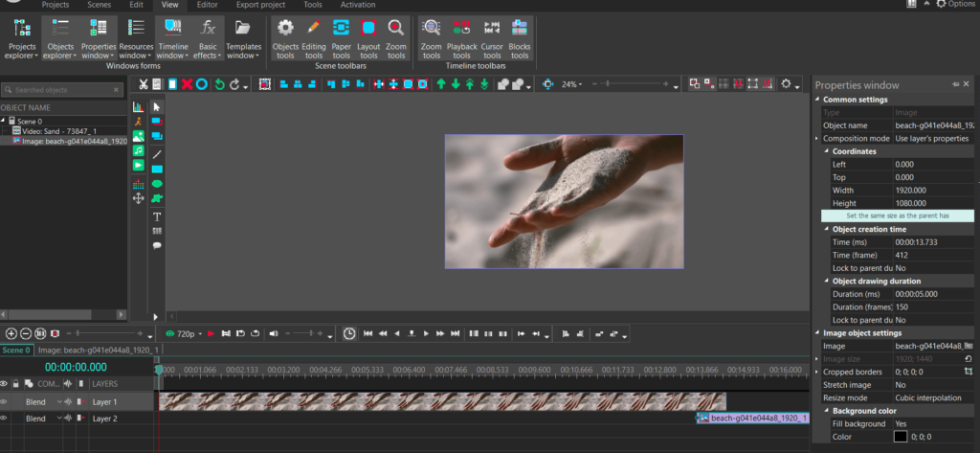Toggle Layer 2 visibility eye
Viewport: 980px width, 453px height.
pyautogui.click(x=4, y=418)
